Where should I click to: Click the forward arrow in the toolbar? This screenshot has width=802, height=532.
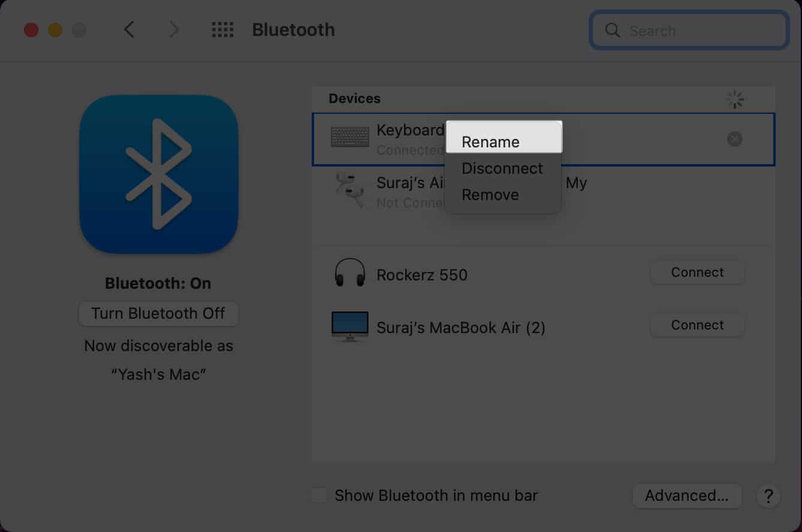(x=174, y=29)
